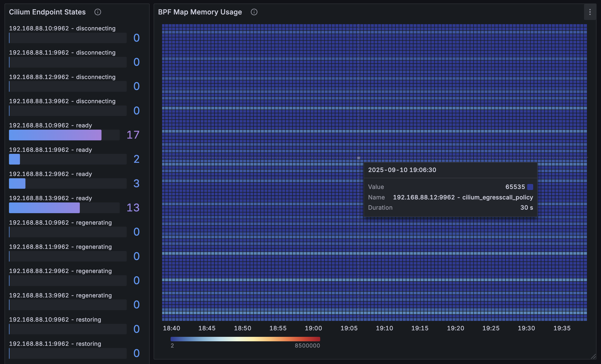The image size is (601, 364).
Task: Click the 192.168.88.13:9962 ready gradient bar
Action: 44,208
